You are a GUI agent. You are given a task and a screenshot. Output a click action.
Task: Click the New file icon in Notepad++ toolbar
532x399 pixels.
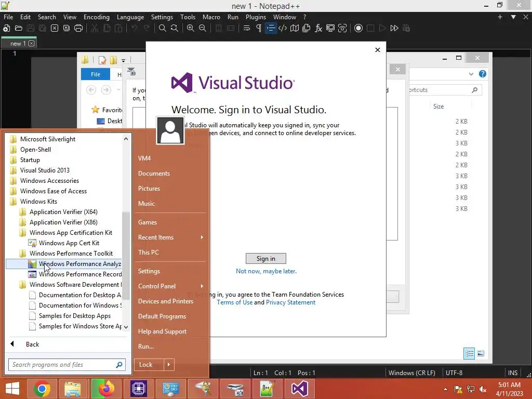[6, 28]
